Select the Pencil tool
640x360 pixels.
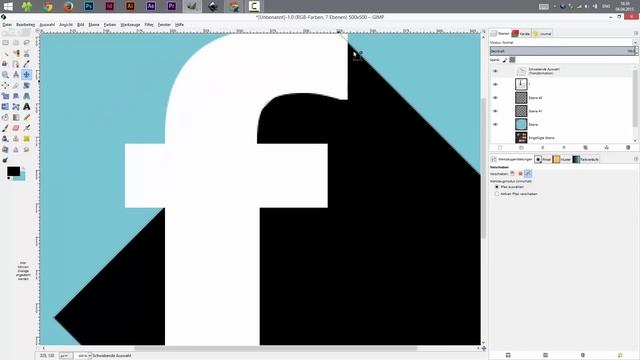click(x=27, y=117)
